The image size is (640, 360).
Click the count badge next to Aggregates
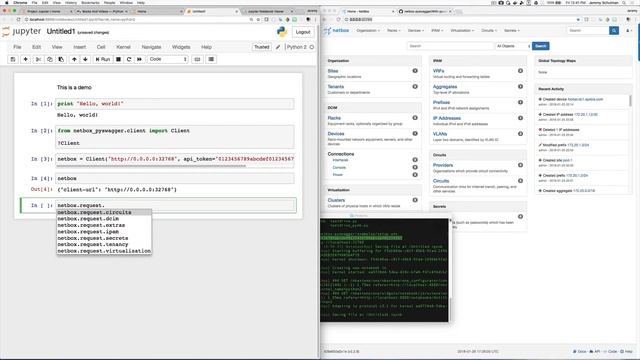pyautogui.click(x=520, y=87)
